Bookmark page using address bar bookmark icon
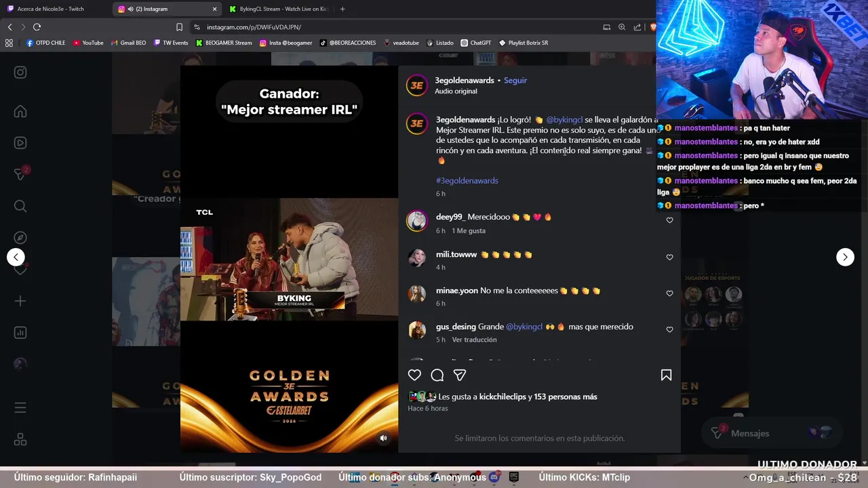 179,27
